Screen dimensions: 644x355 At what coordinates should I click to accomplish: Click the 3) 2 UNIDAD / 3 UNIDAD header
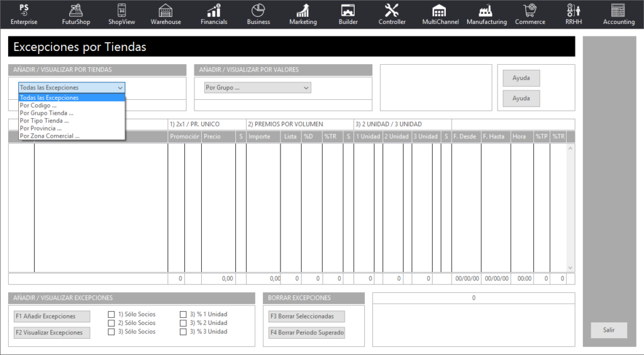pyautogui.click(x=402, y=124)
